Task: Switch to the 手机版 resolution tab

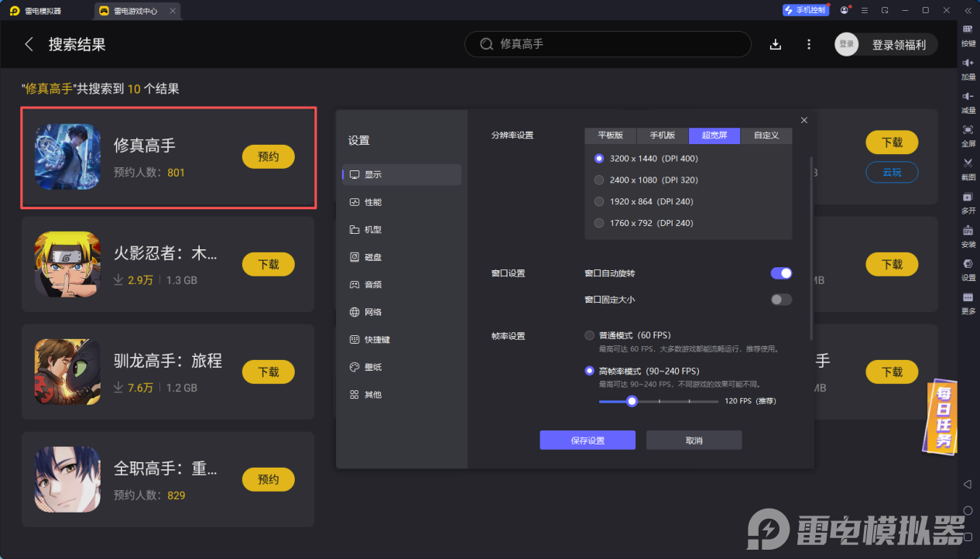Action: [x=662, y=135]
